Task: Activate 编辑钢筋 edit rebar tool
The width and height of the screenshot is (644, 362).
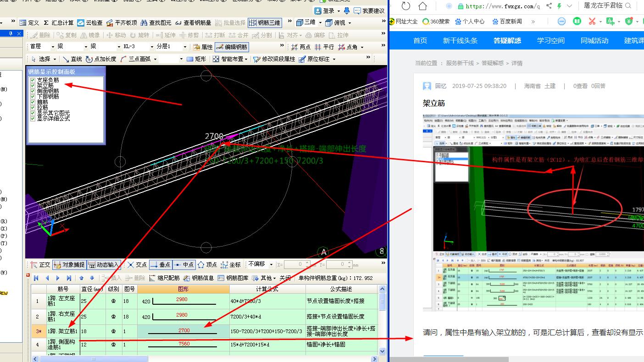Action: click(232, 47)
